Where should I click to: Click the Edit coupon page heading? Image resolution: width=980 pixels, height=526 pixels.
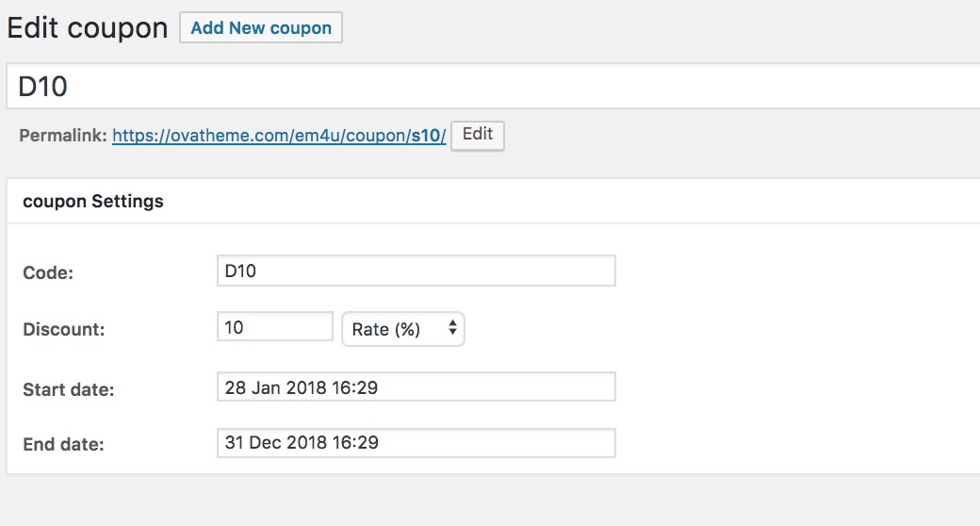pos(87,27)
